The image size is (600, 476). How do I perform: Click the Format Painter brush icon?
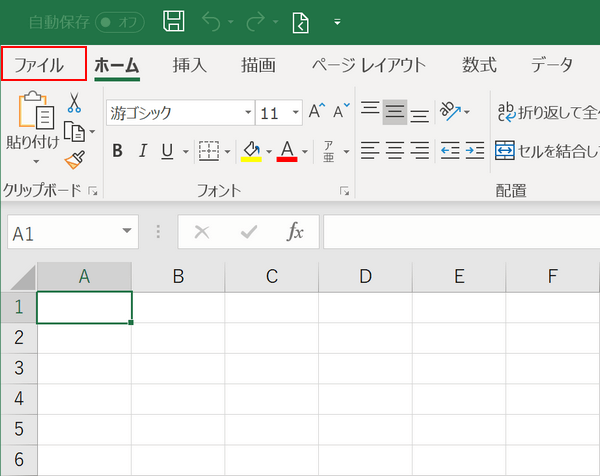click(75, 160)
